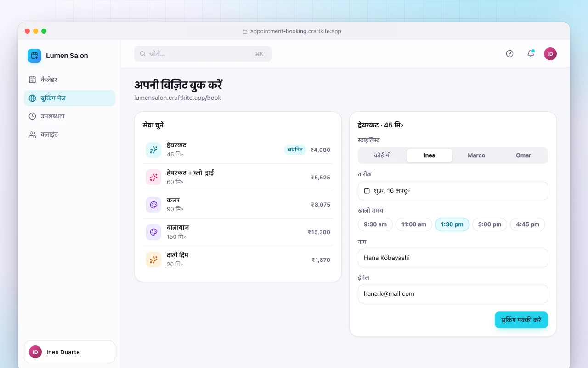
Task: Open बुकिंग पेज in sidebar
Action: coord(69,98)
